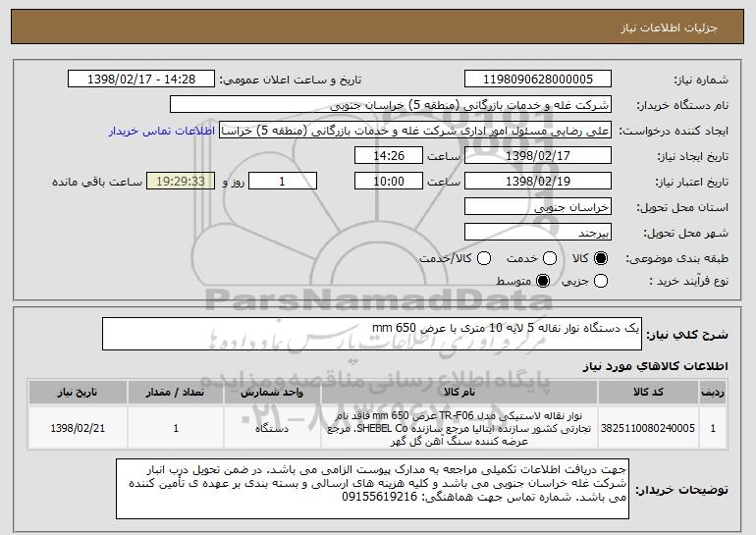756x535 pixels.
Task: Click the جزئیات اطلاعات نیاز header title
Action: pos(669,27)
